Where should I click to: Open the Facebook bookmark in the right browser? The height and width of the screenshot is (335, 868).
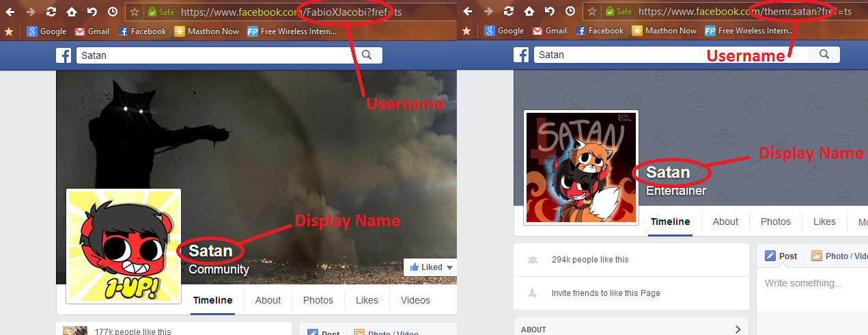600,31
